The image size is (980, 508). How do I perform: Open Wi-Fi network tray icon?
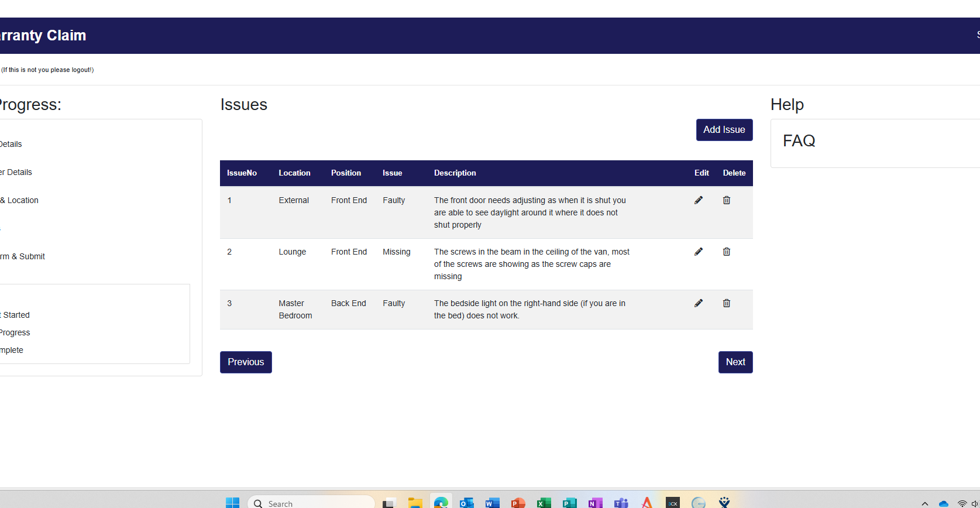click(962, 503)
